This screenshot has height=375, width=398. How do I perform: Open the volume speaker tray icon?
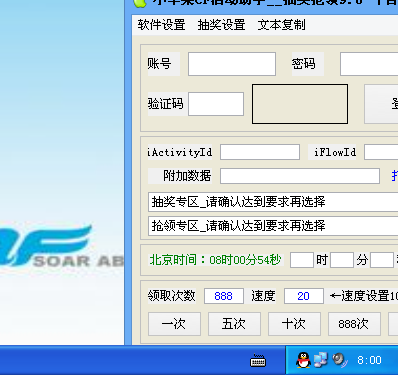[x=339, y=360]
